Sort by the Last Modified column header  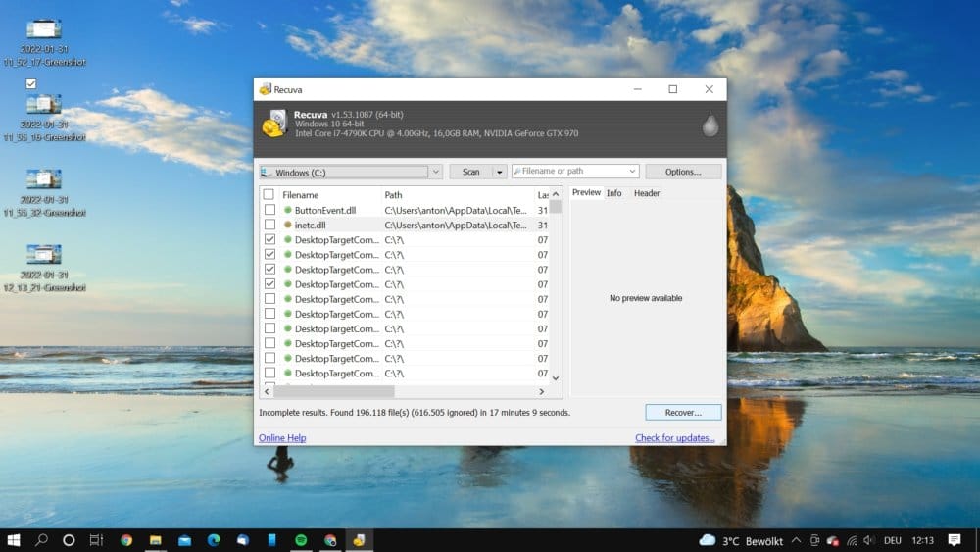[543, 195]
